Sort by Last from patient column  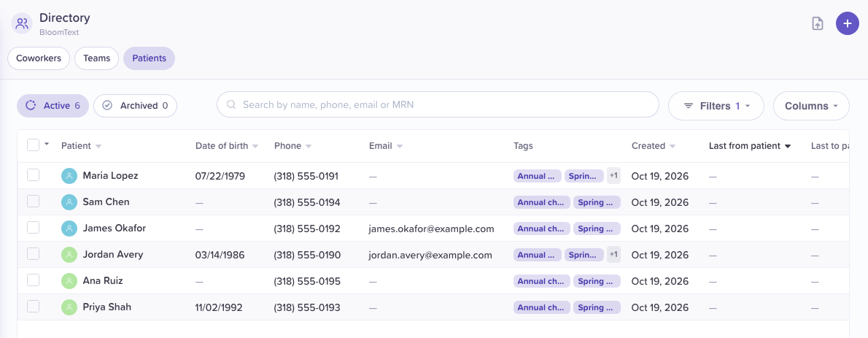[x=750, y=146]
